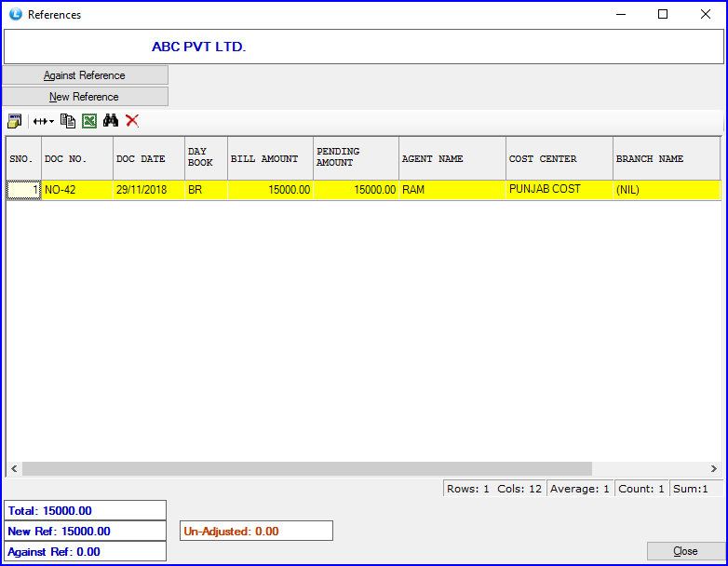Click the Average: 1 status panel
The height and width of the screenshot is (566, 728).
[580, 489]
